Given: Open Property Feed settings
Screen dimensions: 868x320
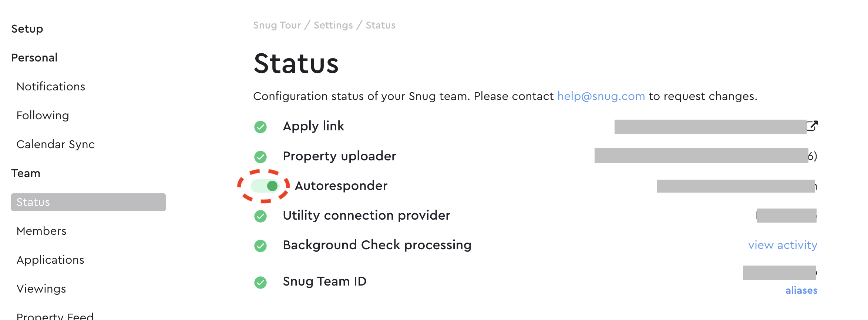Looking at the screenshot, I should (55, 316).
